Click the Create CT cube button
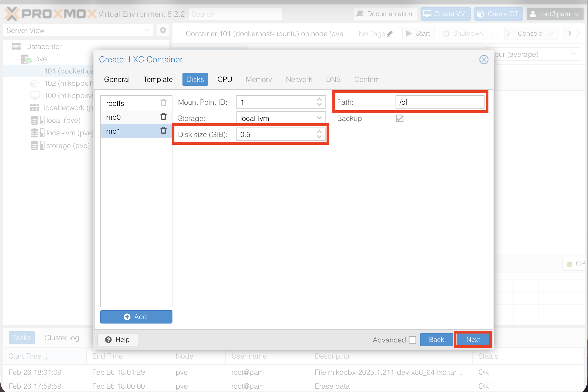This screenshot has height=392, width=588. tap(498, 14)
